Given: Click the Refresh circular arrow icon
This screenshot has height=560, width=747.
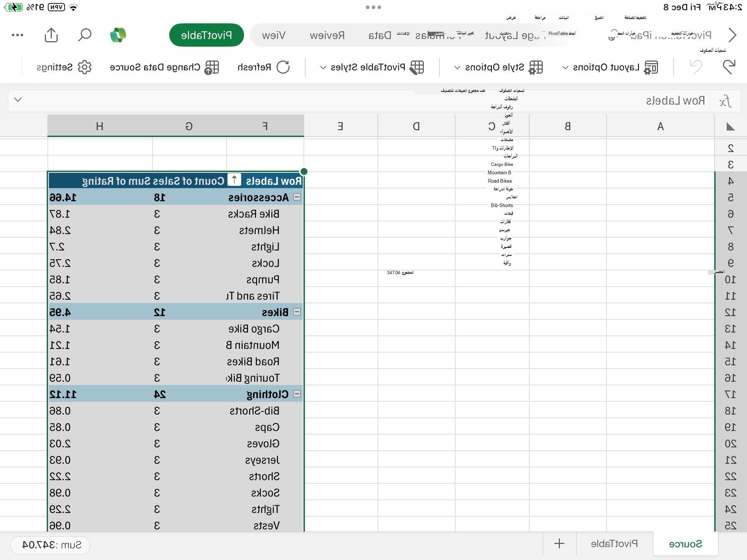Looking at the screenshot, I should [x=283, y=67].
